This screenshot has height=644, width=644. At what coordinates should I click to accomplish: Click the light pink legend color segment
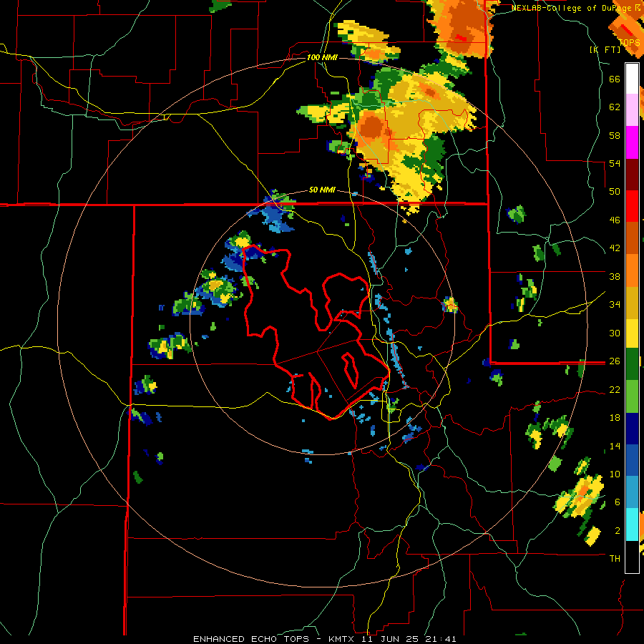pyautogui.click(x=632, y=110)
